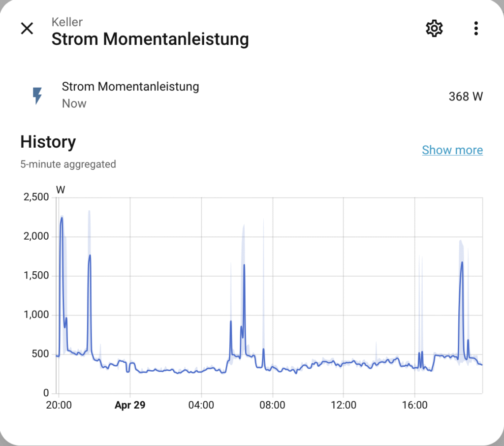Image resolution: width=504 pixels, height=446 pixels.
Task: Click the "5-minute aggregated" subtitle text
Action: [68, 164]
